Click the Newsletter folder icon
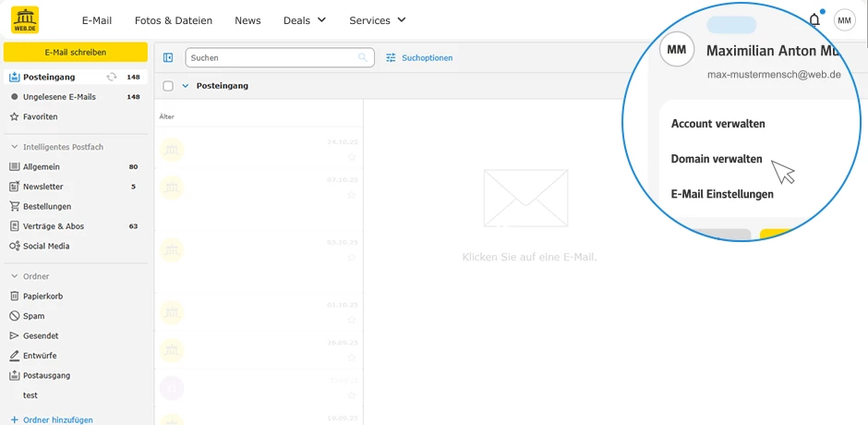This screenshot has width=868, height=425. click(x=15, y=187)
